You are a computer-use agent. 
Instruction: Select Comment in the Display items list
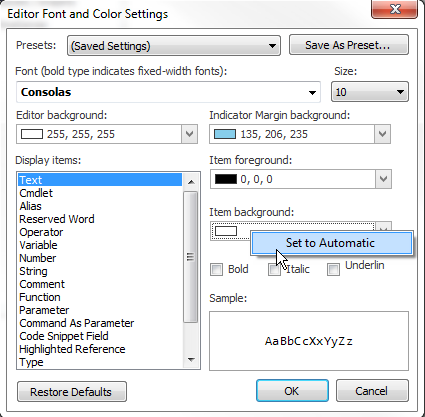coord(42,284)
